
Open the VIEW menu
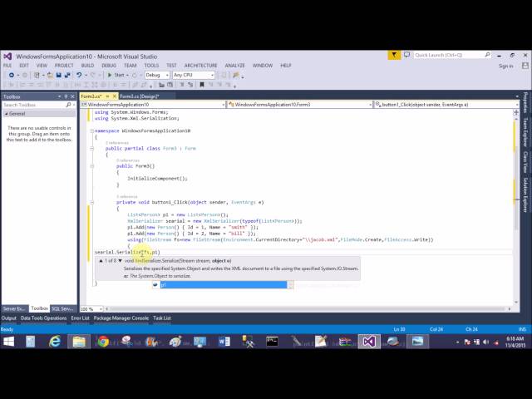(x=42, y=66)
